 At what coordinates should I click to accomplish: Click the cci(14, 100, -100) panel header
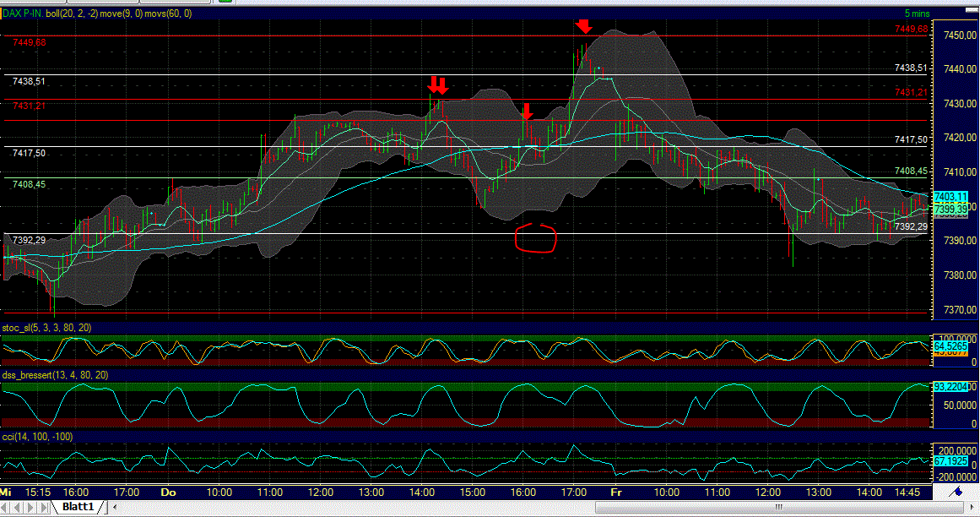click(37, 436)
